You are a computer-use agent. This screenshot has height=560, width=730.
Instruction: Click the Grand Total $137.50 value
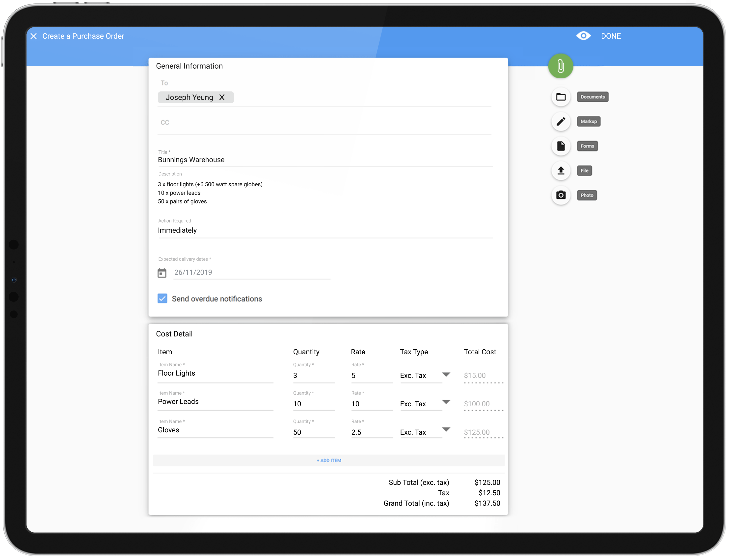point(487,503)
